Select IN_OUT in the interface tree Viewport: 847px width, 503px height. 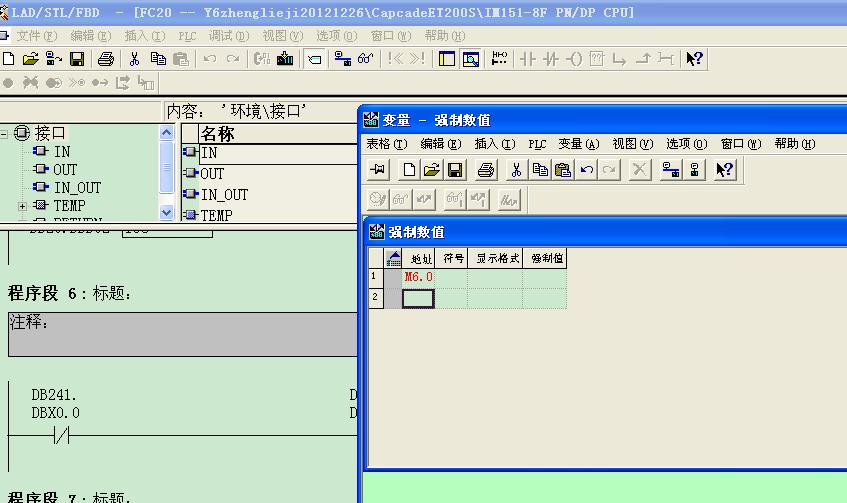pyautogui.click(x=77, y=187)
